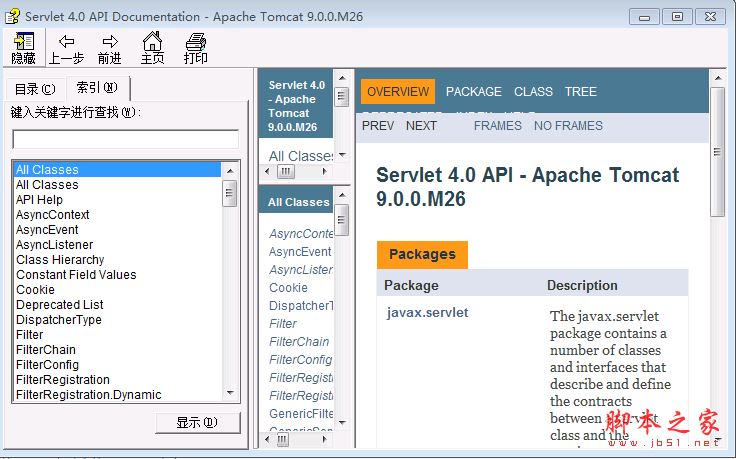Select FilterRegistration in the index list

pyautogui.click(x=63, y=380)
